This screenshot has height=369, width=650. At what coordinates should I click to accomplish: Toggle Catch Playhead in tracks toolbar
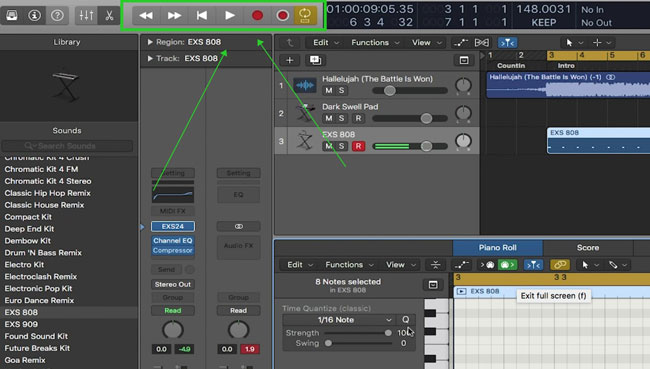click(x=507, y=42)
